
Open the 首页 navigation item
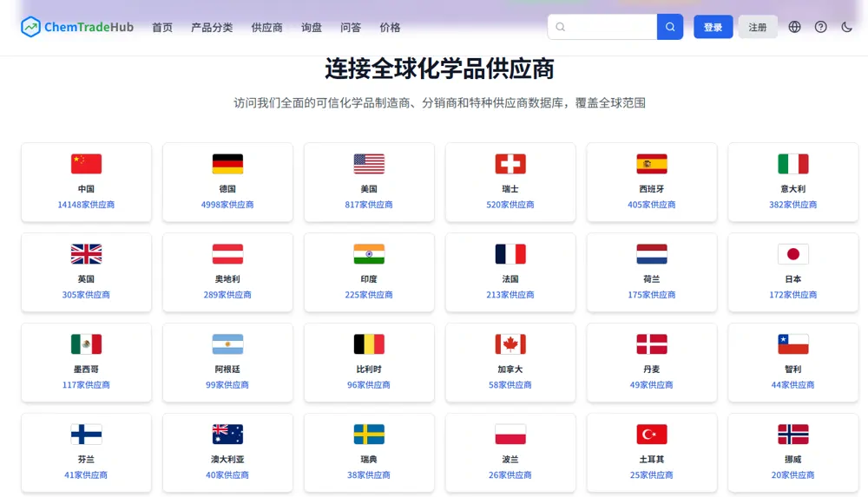tap(162, 28)
